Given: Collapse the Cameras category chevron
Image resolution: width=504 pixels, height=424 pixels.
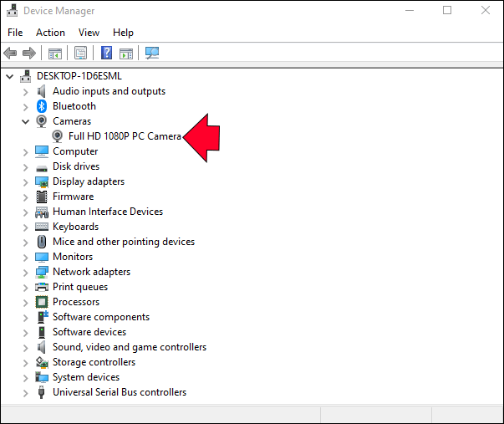Looking at the screenshot, I should (25, 121).
